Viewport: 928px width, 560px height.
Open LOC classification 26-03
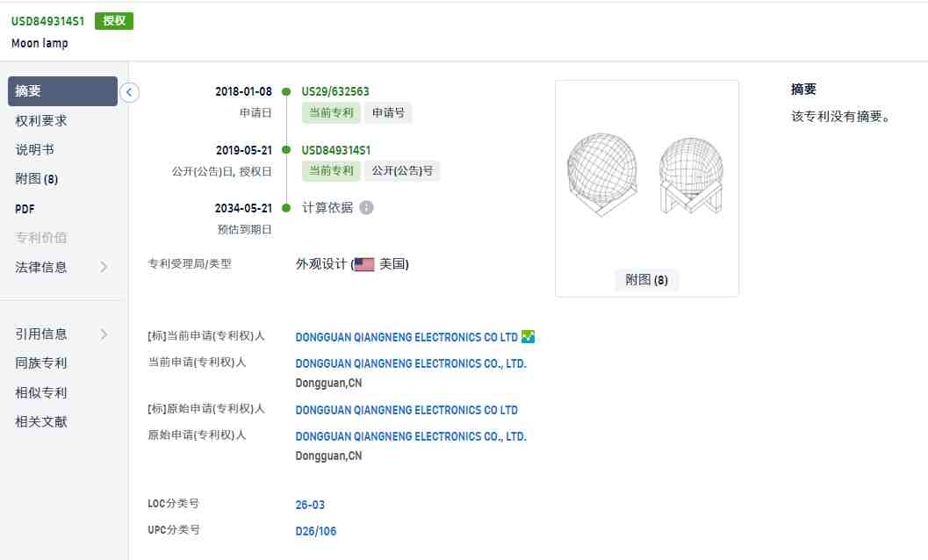click(x=310, y=505)
